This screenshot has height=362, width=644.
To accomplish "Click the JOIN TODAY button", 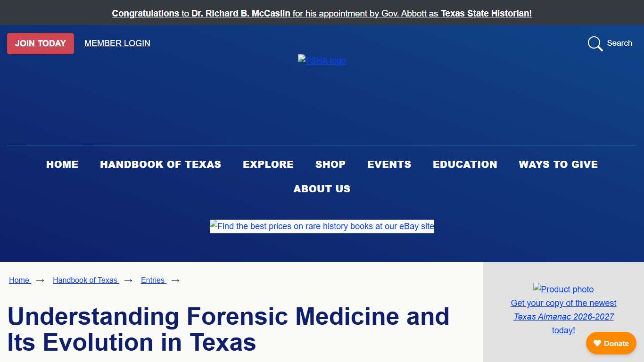I will 40,43.
